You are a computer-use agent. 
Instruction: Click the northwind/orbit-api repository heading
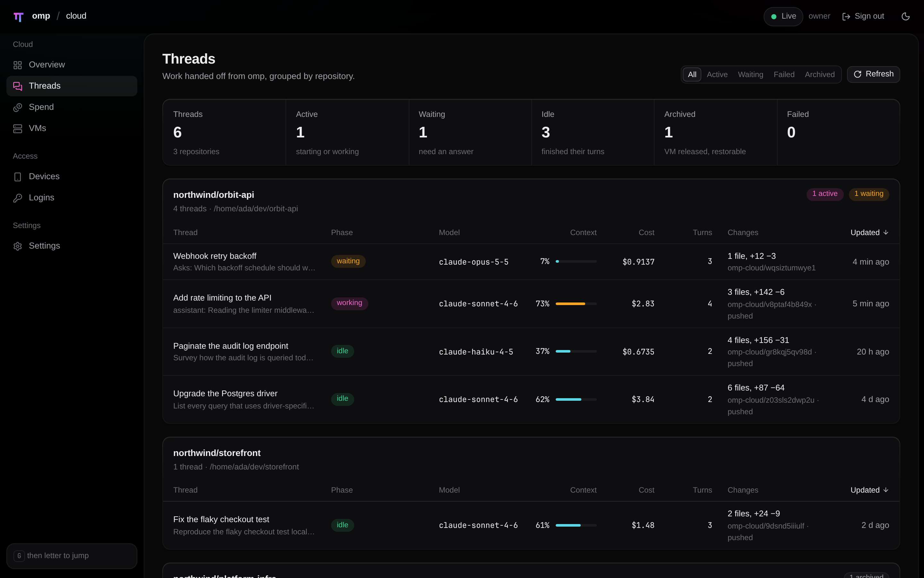213,195
